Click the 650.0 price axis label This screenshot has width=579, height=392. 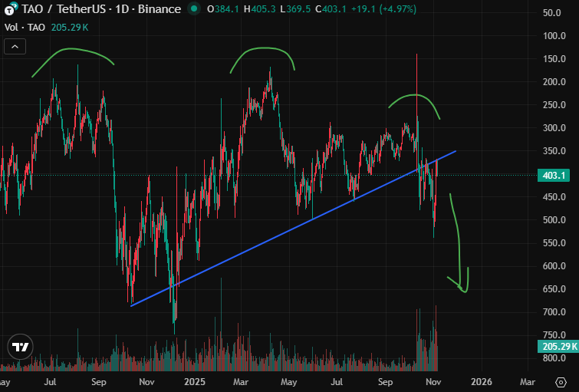[554, 289]
